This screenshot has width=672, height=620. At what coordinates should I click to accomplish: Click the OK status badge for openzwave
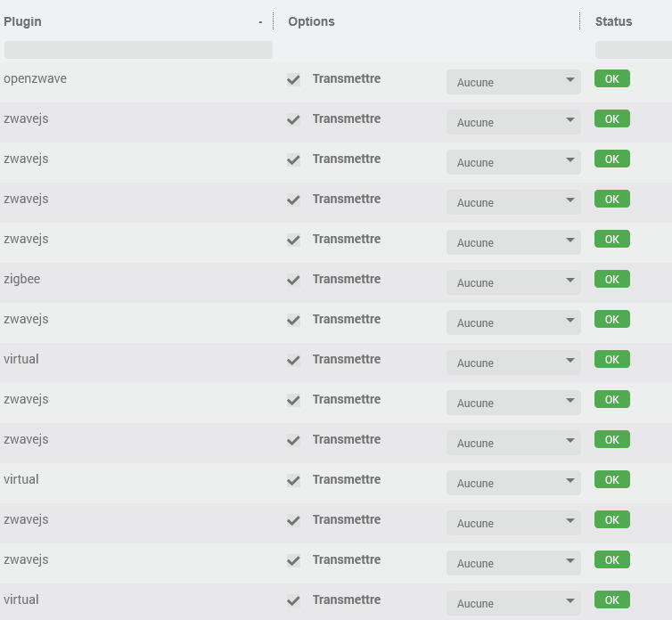pos(612,79)
